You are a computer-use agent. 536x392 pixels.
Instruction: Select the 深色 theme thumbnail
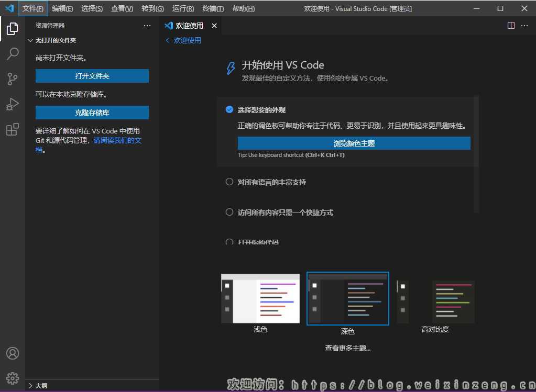pos(348,298)
